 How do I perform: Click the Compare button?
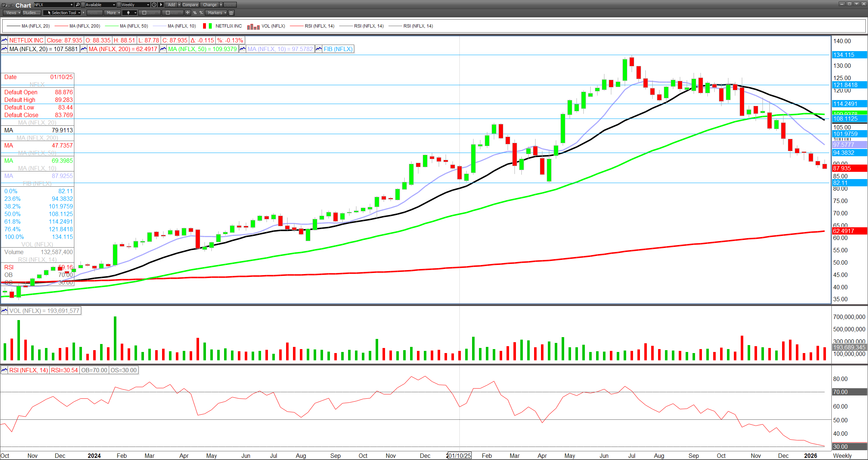(190, 5)
